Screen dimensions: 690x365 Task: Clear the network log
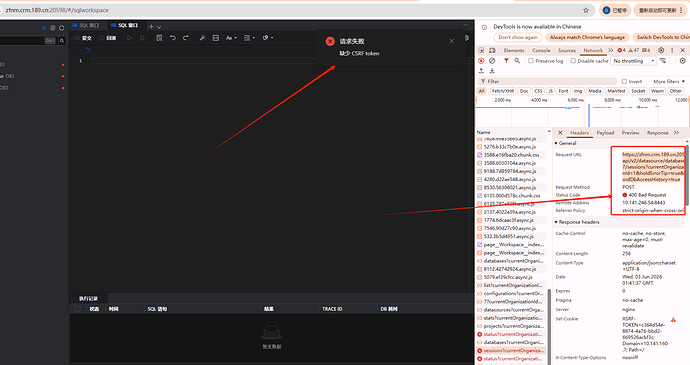pyautogui.click(x=492, y=61)
